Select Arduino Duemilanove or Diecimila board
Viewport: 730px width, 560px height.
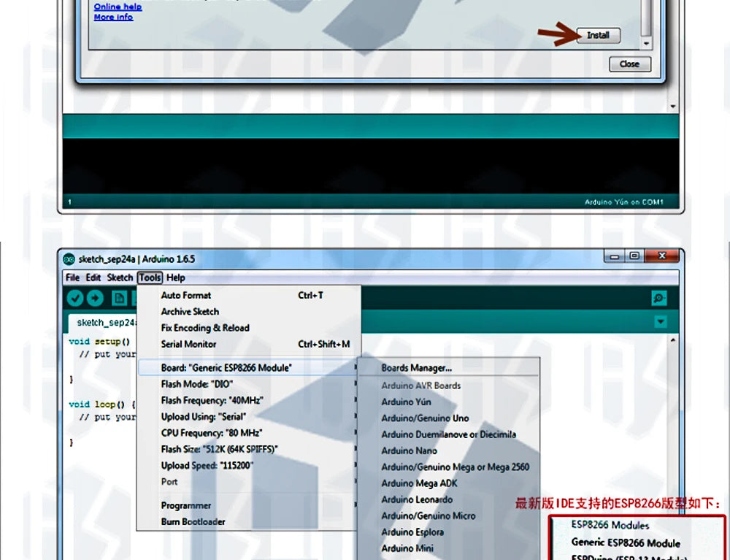point(449,434)
